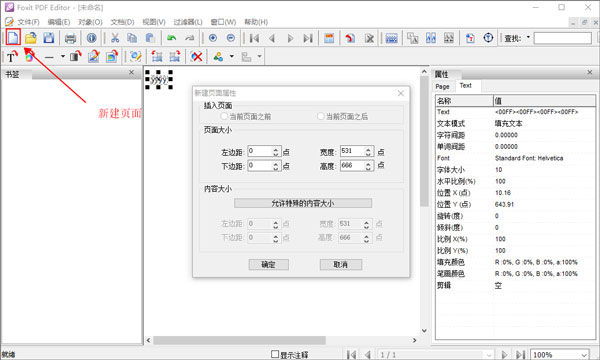Zoom out with the circled minus icon
The image size is (600, 360).
pos(231,38)
